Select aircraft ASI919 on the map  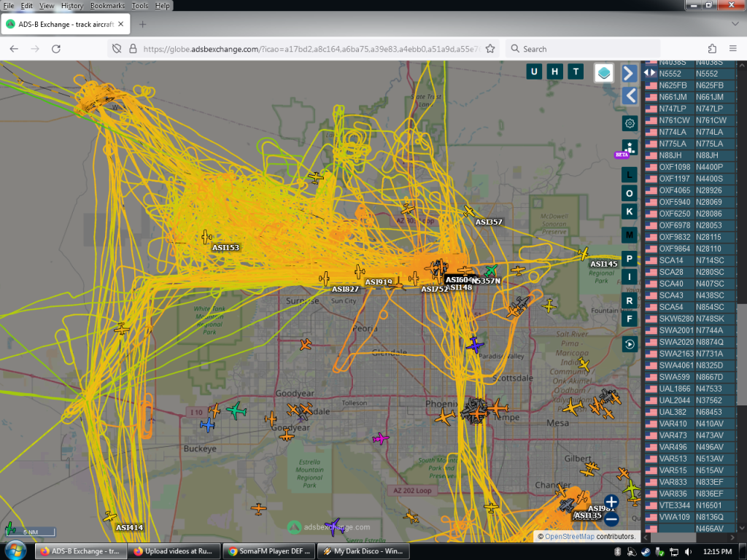(x=360, y=272)
